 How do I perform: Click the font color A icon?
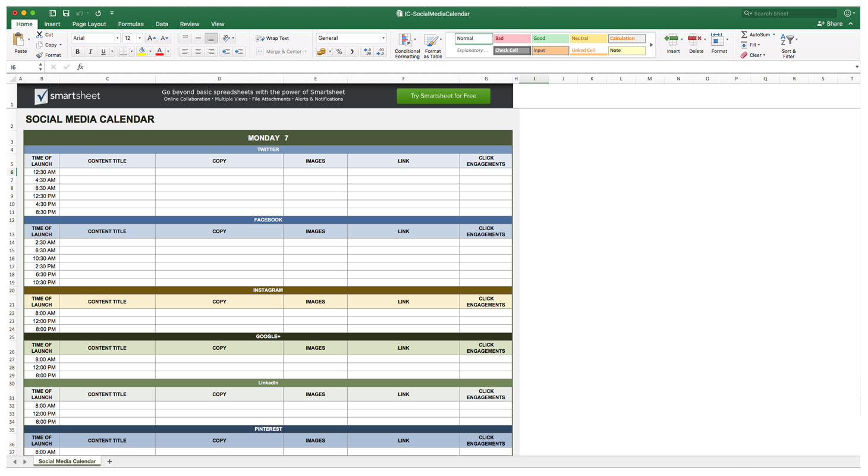coord(159,52)
